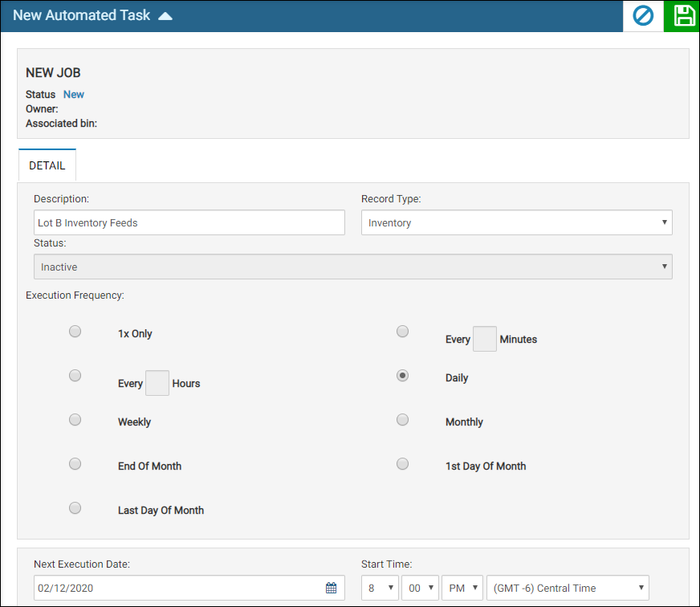This screenshot has height=607, width=700.
Task: Open the start time hour dropdown
Action: (x=380, y=588)
